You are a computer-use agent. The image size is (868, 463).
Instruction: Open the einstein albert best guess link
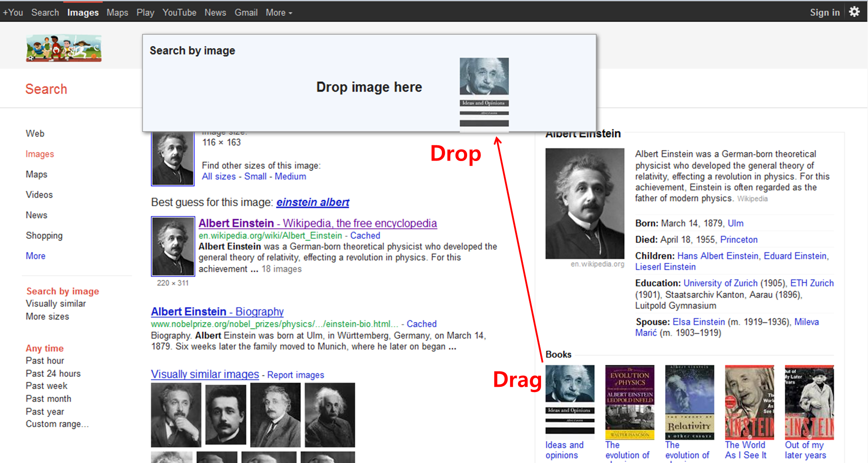click(313, 202)
